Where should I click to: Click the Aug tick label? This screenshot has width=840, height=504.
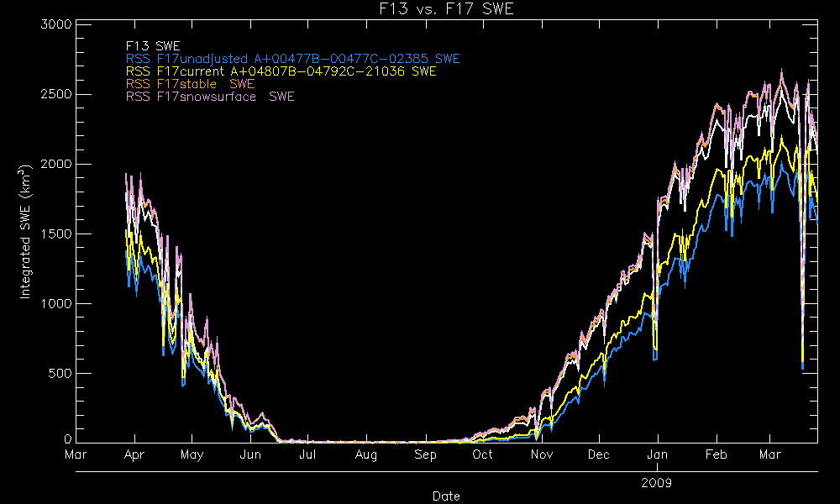pos(366,455)
